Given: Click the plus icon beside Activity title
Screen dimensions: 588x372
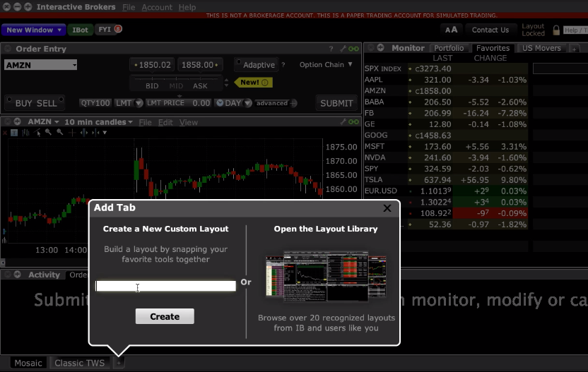Looking at the screenshot, I should 17,274.
